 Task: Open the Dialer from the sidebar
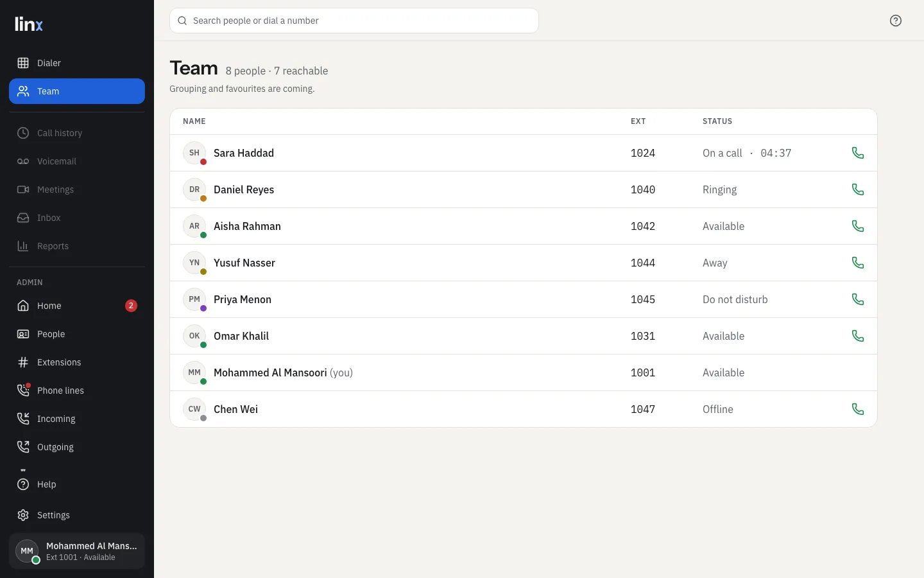point(77,63)
